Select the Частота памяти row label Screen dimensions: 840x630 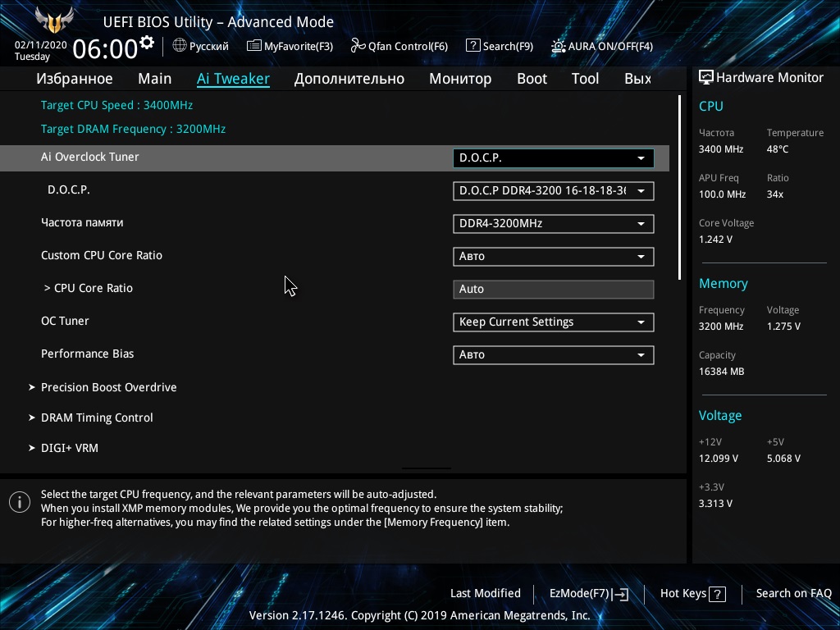pos(82,223)
